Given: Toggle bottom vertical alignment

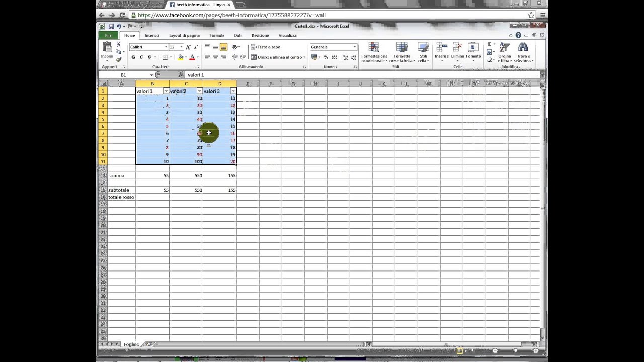Looking at the screenshot, I should [223, 47].
